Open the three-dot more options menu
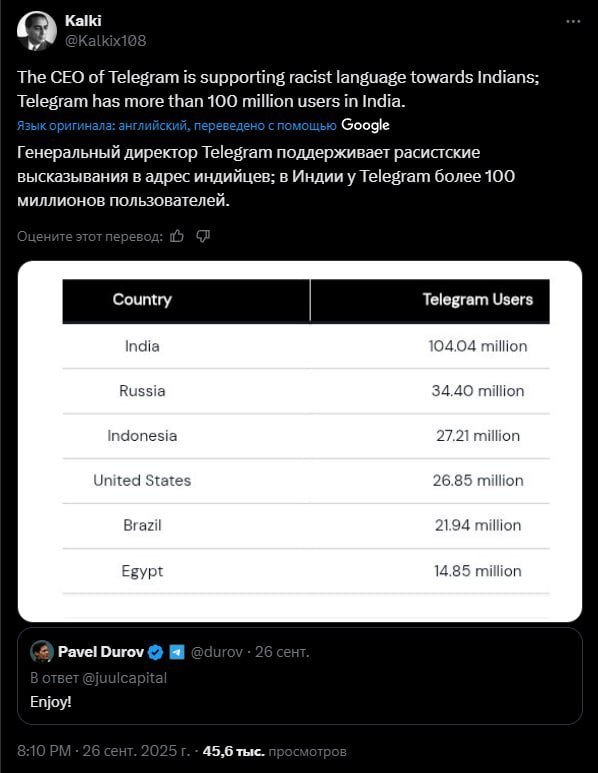This screenshot has width=598, height=773. click(x=573, y=21)
